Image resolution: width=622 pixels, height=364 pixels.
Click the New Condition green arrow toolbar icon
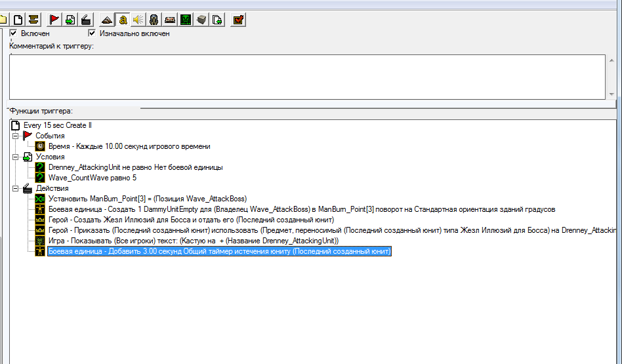point(70,20)
